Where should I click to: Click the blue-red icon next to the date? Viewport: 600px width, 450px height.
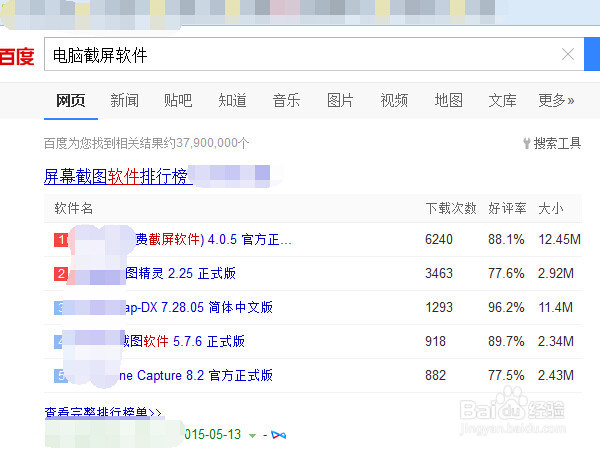(279, 435)
